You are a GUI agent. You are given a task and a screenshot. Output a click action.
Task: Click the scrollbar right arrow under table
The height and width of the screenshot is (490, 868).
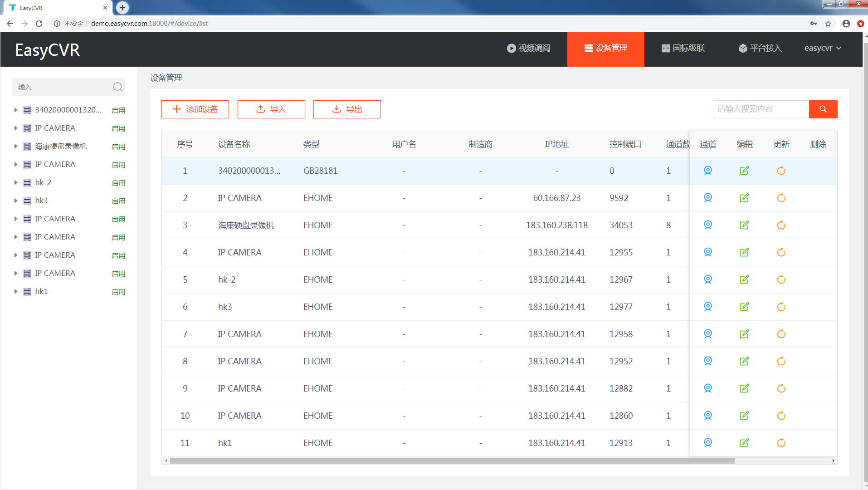[x=833, y=461]
